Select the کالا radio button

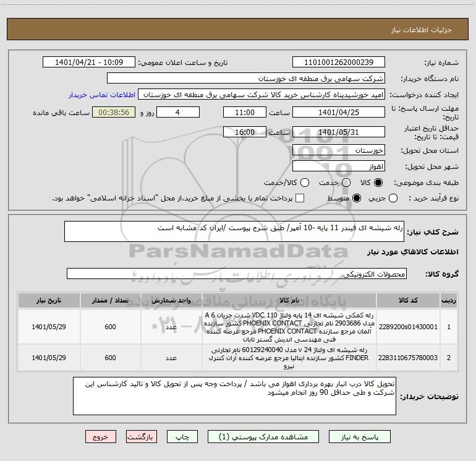pos(378,183)
